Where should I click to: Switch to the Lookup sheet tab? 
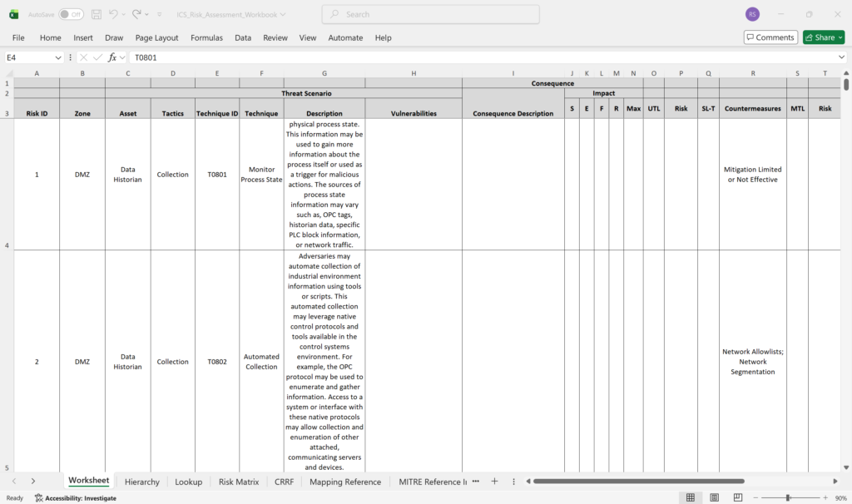click(189, 482)
